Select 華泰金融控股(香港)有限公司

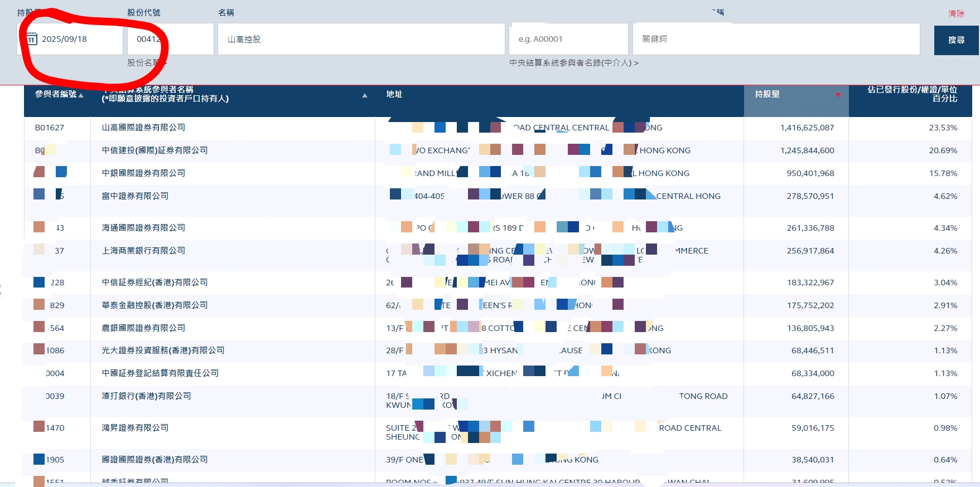click(x=155, y=305)
